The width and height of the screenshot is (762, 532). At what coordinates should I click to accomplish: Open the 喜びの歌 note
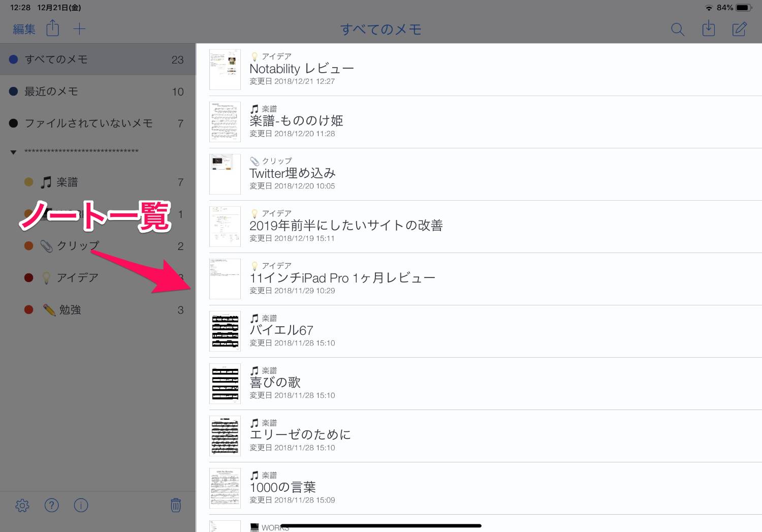click(479, 384)
